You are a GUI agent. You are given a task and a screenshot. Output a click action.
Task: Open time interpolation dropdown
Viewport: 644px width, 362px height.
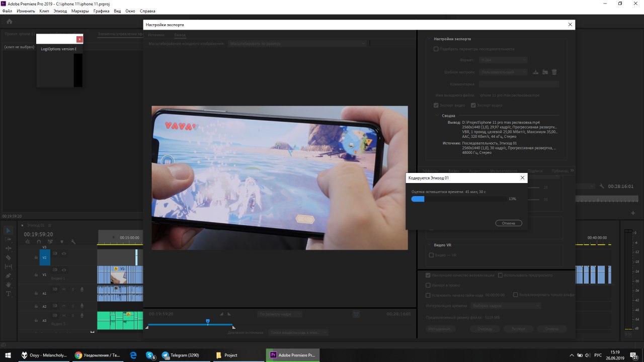(505, 306)
